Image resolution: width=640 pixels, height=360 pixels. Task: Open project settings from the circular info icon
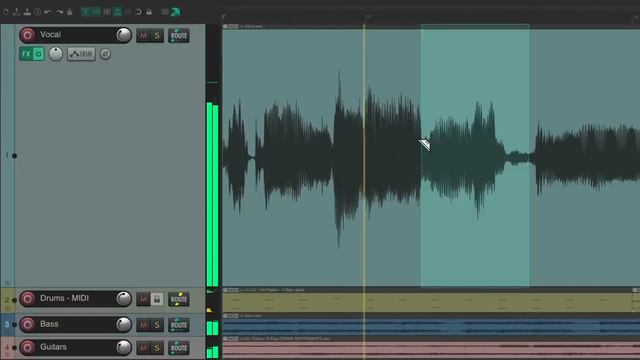pos(38,12)
